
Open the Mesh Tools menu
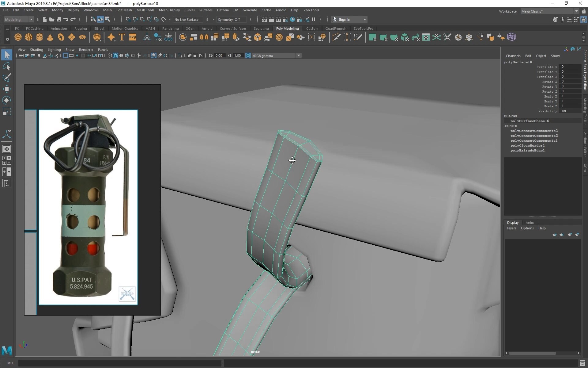145,10
